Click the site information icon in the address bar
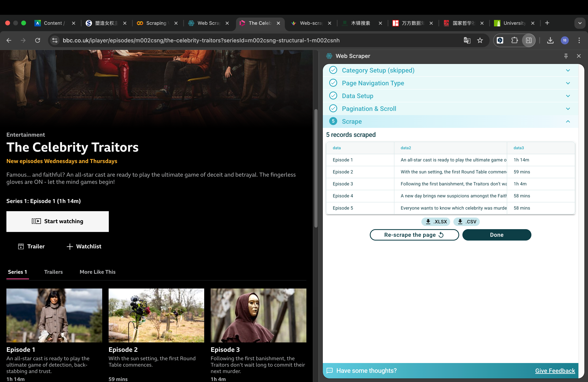 [x=55, y=40]
